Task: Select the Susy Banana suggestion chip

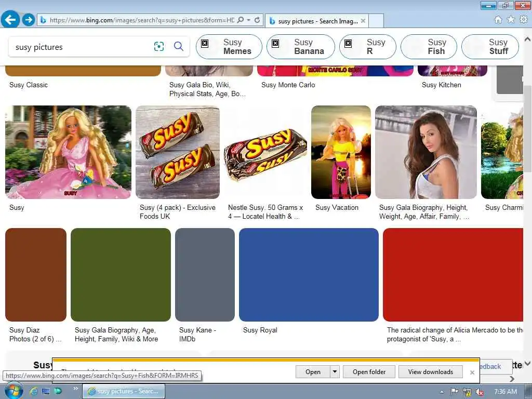Action: (301, 47)
